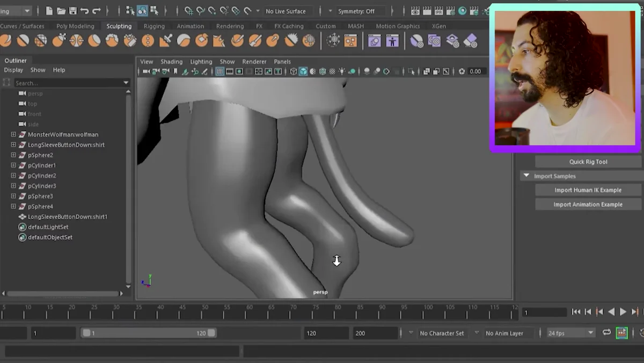Click the Select by component type icon
The image size is (644, 363).
click(x=154, y=11)
